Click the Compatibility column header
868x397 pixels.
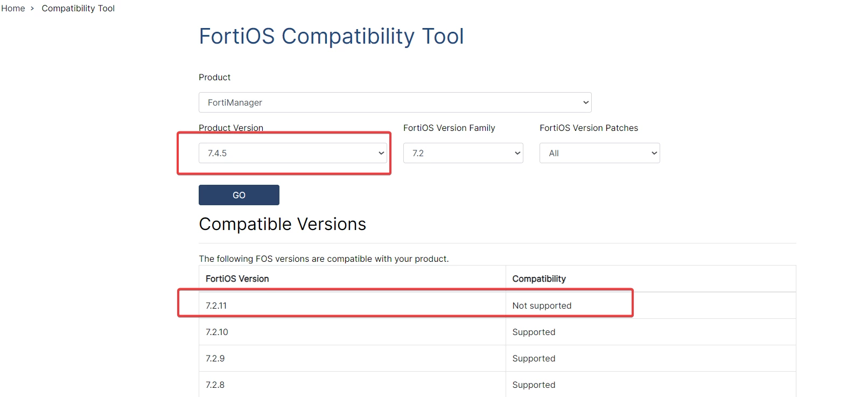tap(650, 278)
